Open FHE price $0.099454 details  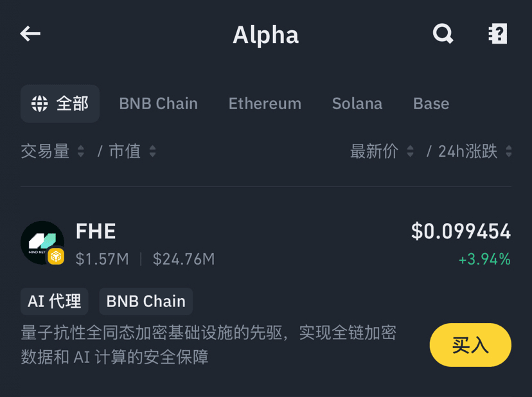[461, 231]
